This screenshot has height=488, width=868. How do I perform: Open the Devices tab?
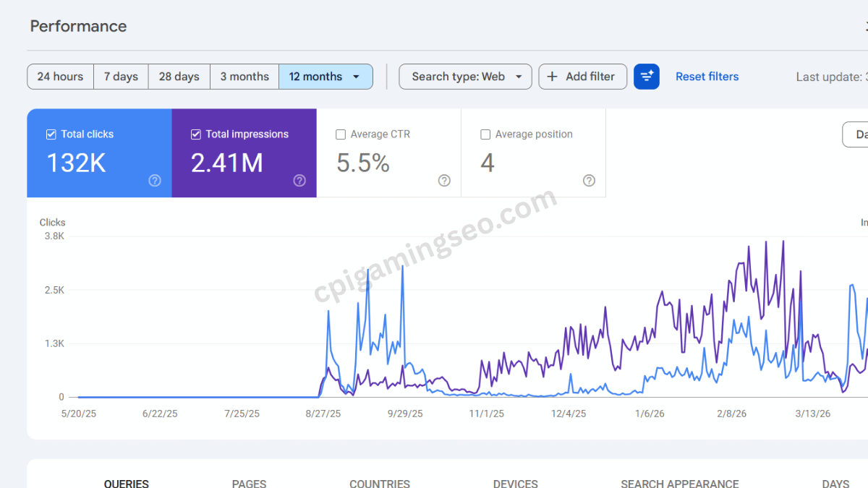(x=515, y=483)
